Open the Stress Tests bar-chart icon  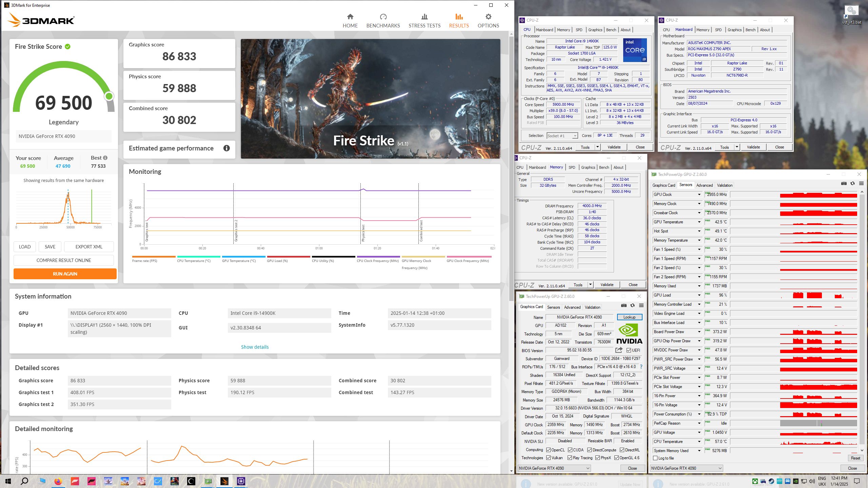pyautogui.click(x=425, y=17)
